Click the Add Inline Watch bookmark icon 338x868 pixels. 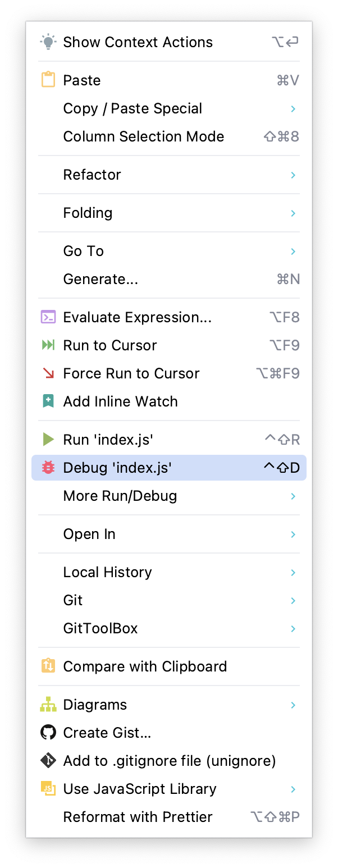point(48,401)
